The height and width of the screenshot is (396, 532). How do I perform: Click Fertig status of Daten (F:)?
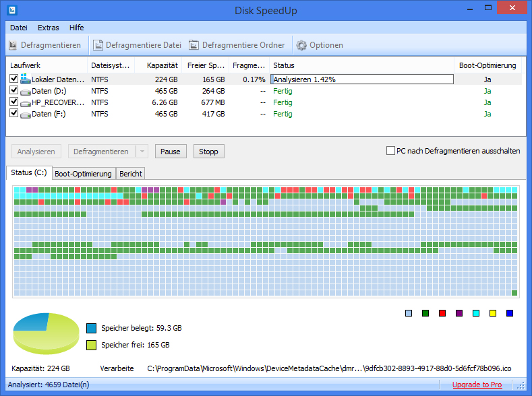pyautogui.click(x=283, y=114)
